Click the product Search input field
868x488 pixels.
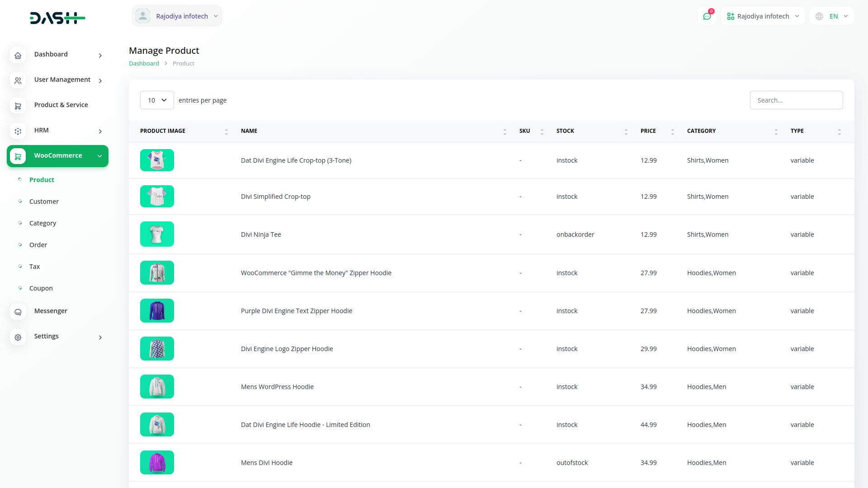(x=796, y=100)
